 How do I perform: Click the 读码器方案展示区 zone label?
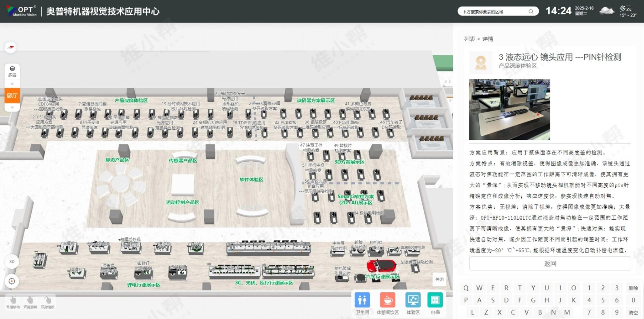point(316,100)
